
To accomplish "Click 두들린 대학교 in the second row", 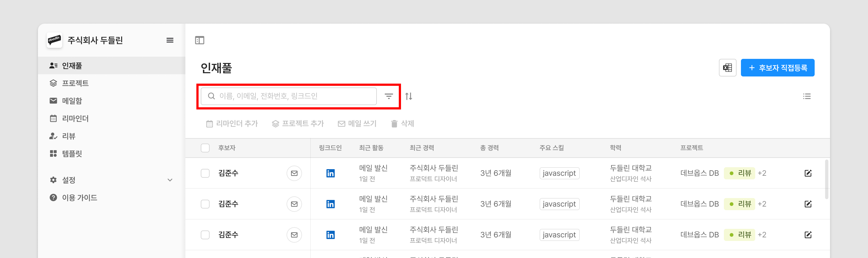I will [x=631, y=199].
